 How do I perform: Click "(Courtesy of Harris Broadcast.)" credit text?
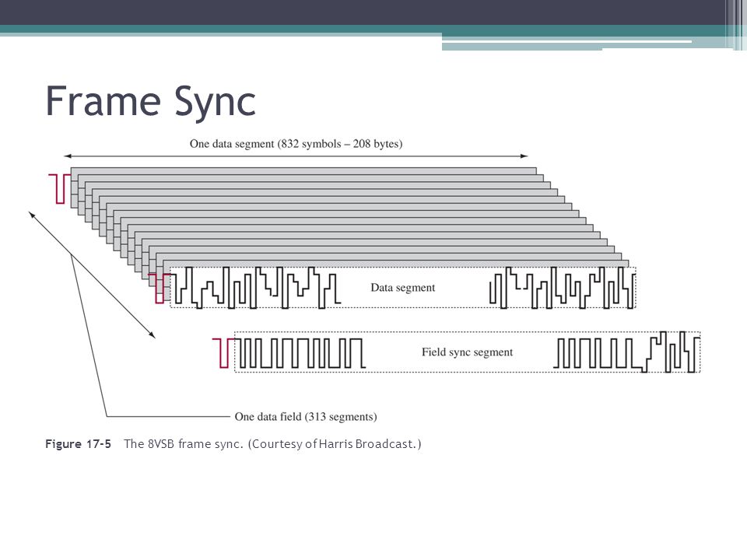pos(335,444)
